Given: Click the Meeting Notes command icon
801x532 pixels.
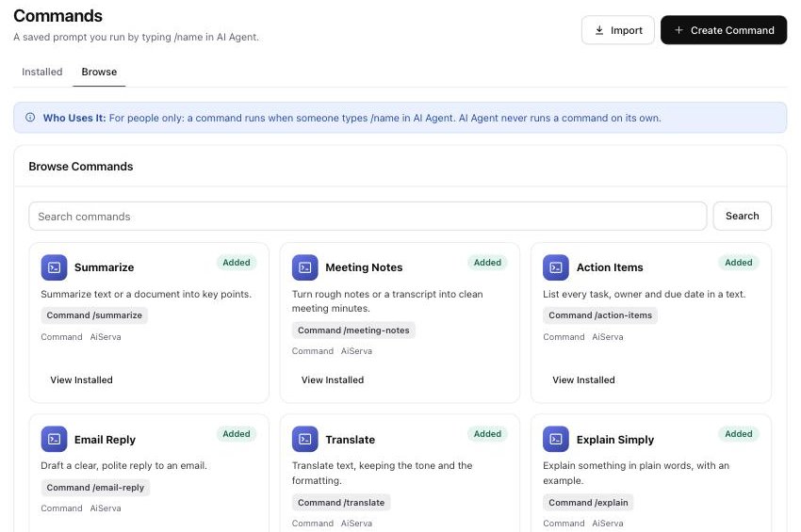Looking at the screenshot, I should (305, 267).
